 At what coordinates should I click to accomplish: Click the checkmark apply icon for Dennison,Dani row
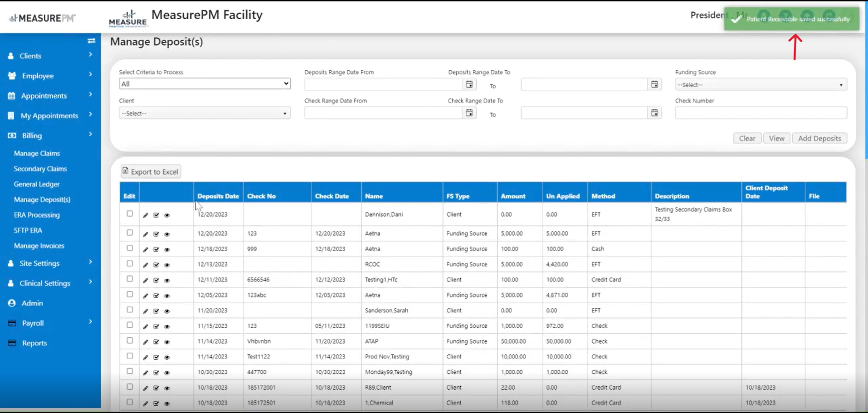pyautogui.click(x=156, y=215)
